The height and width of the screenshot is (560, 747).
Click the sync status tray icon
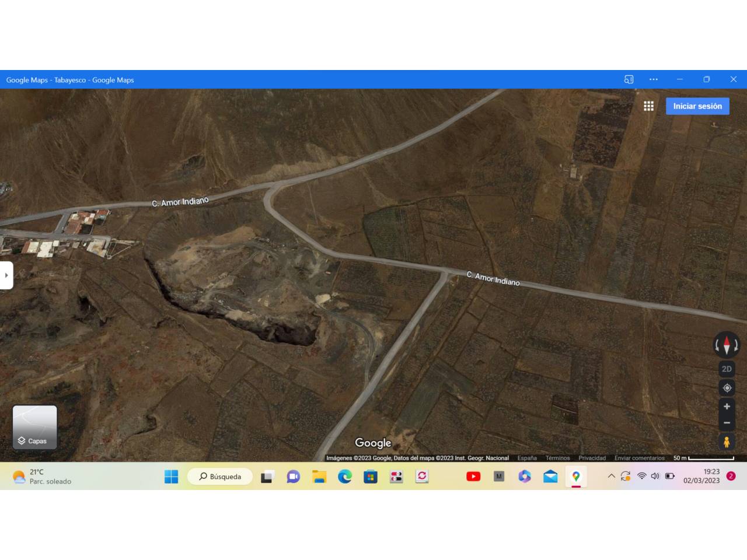[x=626, y=476]
